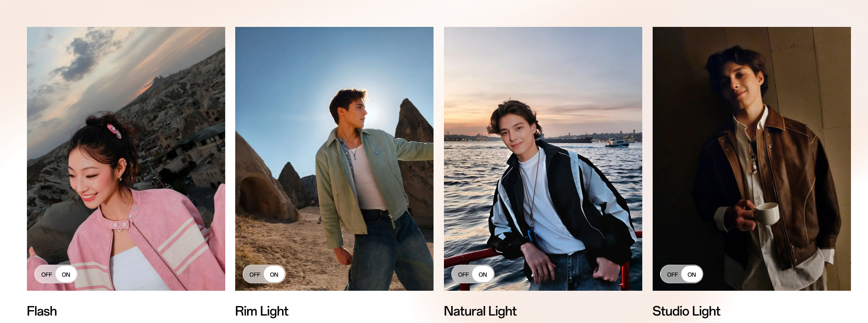Select ON for Rim Light photo

[274, 275]
